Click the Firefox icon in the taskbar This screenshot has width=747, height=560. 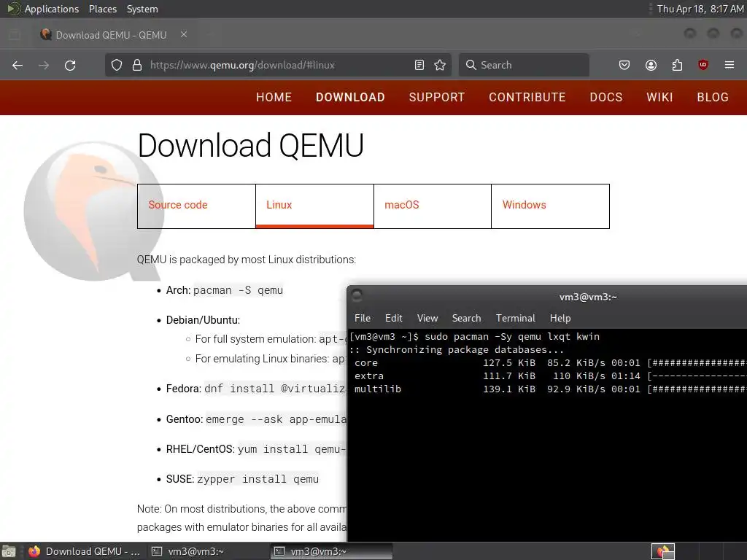pyautogui.click(x=34, y=551)
